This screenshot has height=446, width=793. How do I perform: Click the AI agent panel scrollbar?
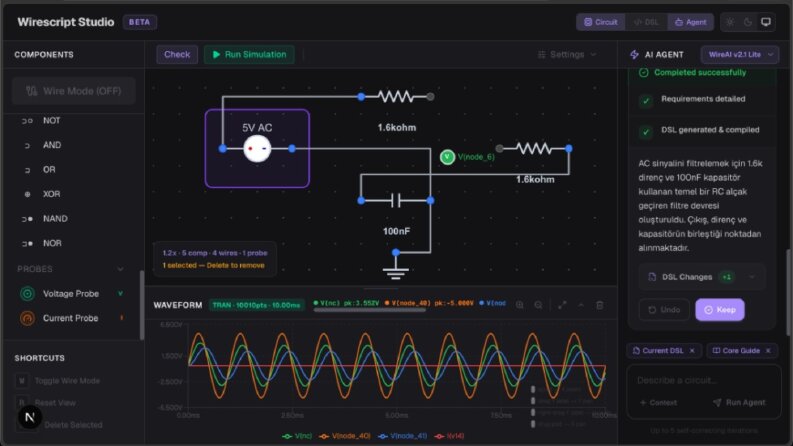tap(789, 292)
